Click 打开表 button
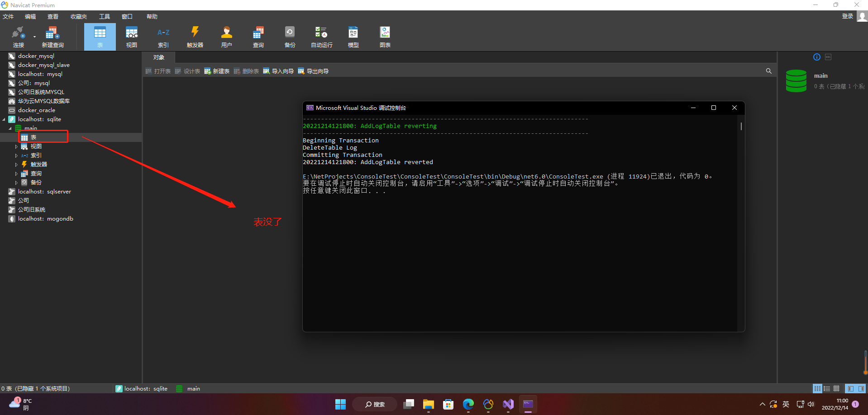Viewport: 868px width, 415px height. pos(158,71)
